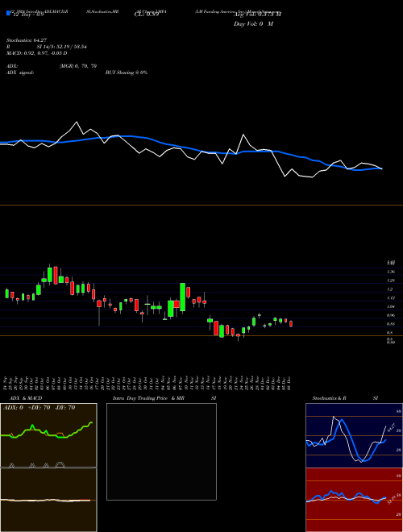The image size is (403, 532).
Task: Click the 'SI 14/3: 52.19 / 53.54' value
Action: (x=62, y=47)
